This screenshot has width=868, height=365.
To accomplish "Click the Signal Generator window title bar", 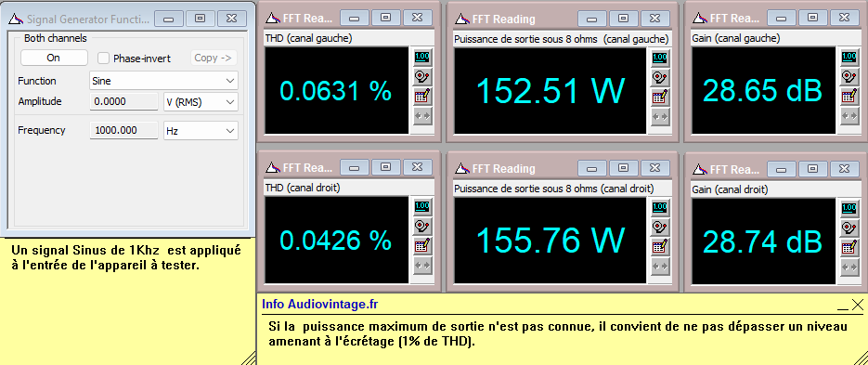I will pos(80,19).
